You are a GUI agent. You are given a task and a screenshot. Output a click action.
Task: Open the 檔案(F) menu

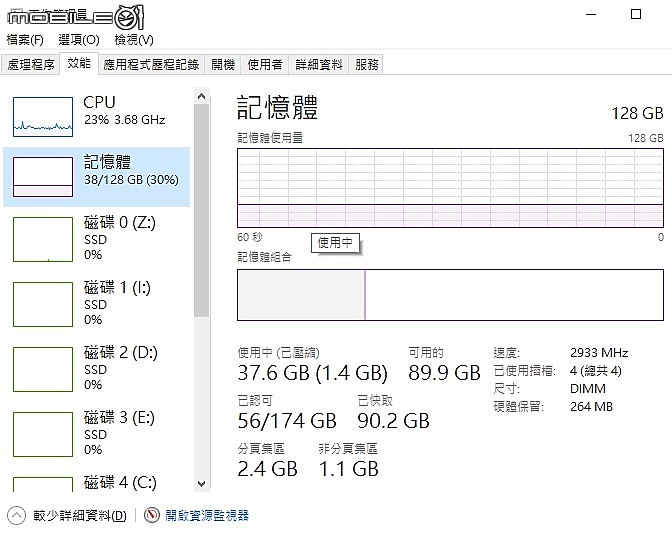point(25,40)
